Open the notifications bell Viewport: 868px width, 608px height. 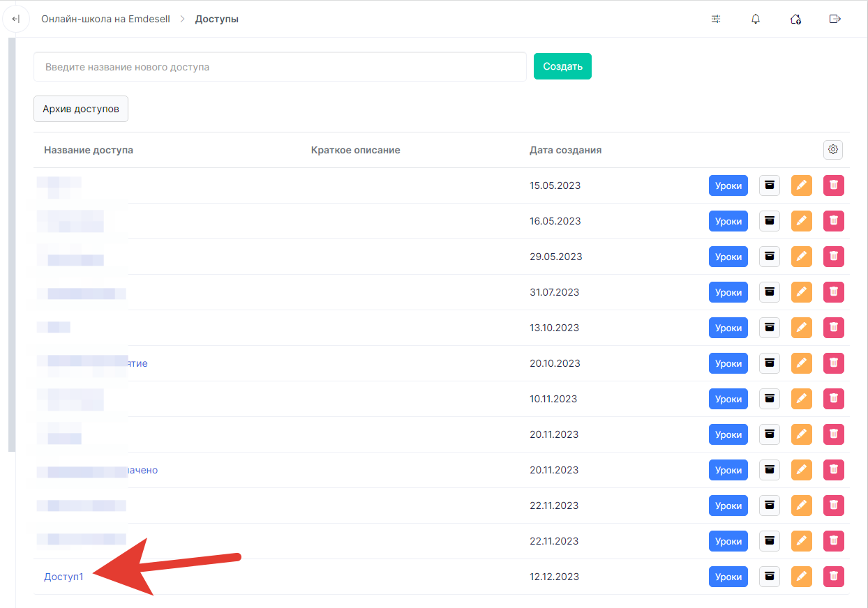tap(756, 19)
